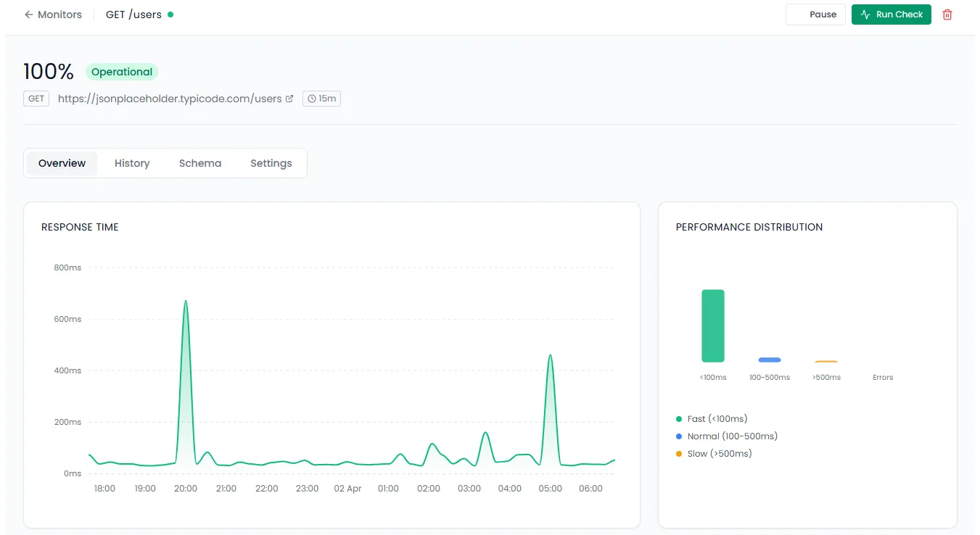This screenshot has height=535, width=980.
Task: Run a check with the Run Check button
Action: click(891, 14)
